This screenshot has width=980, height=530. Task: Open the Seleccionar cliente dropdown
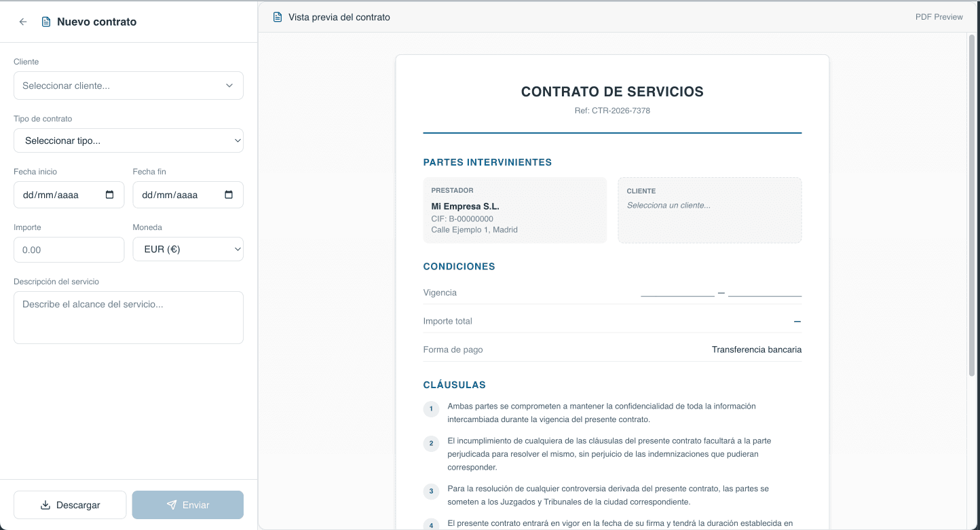coord(128,86)
